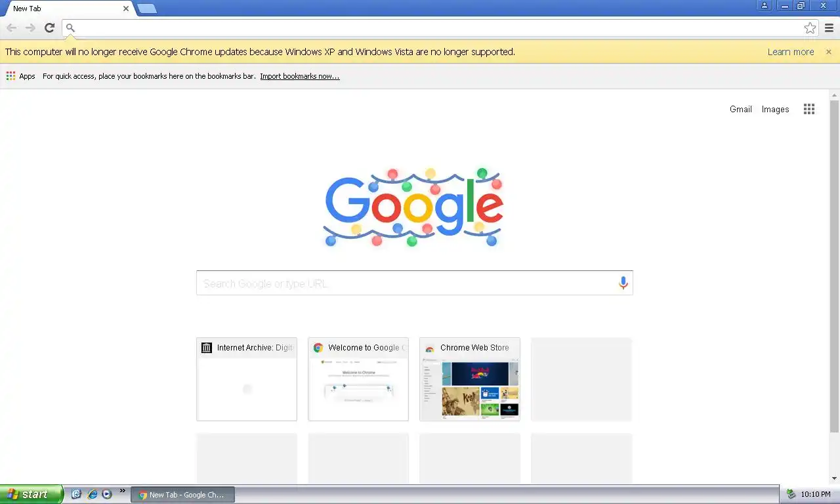Select the New Tab tab

(69, 9)
